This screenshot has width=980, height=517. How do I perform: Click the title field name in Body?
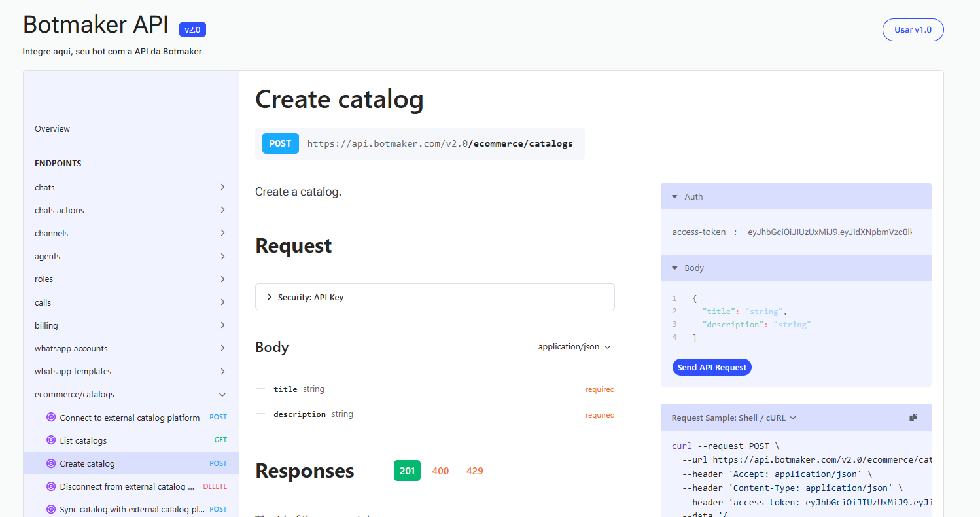[285, 389]
